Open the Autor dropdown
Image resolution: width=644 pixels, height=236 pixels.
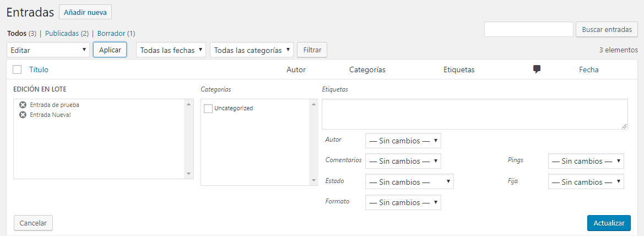click(x=403, y=141)
